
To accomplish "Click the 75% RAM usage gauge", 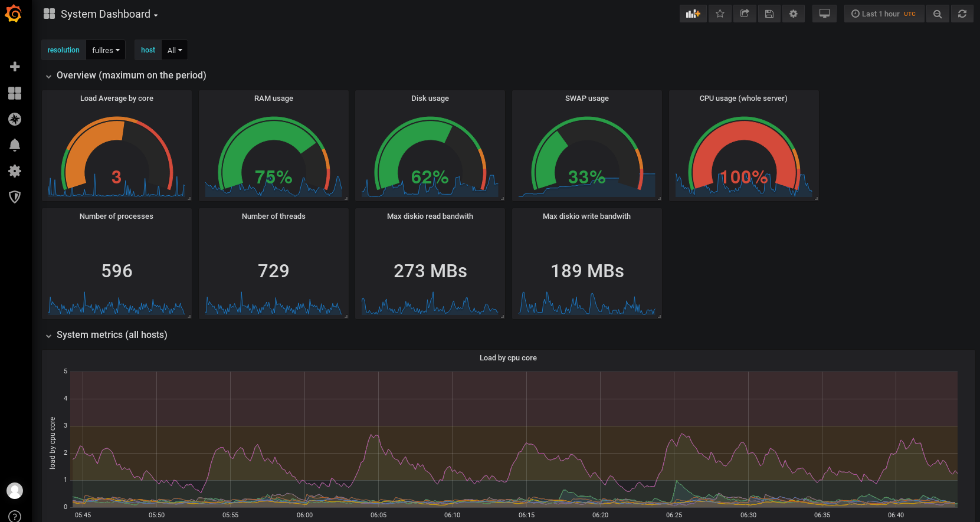I will (274, 154).
